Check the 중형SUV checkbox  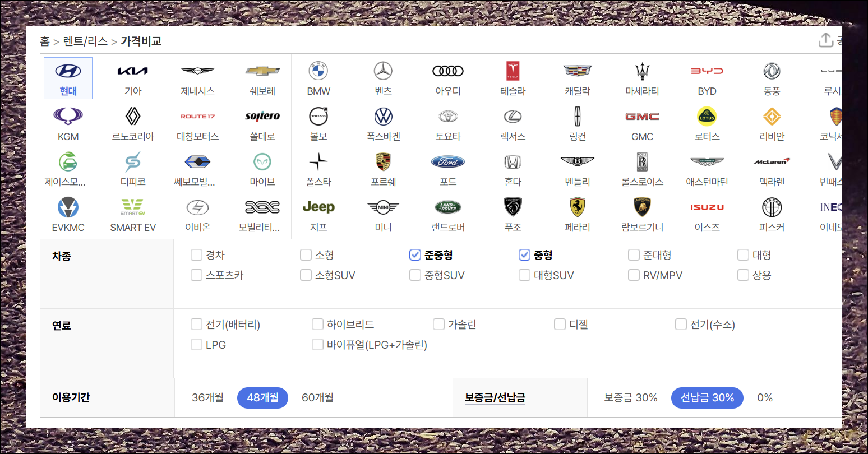coord(415,275)
